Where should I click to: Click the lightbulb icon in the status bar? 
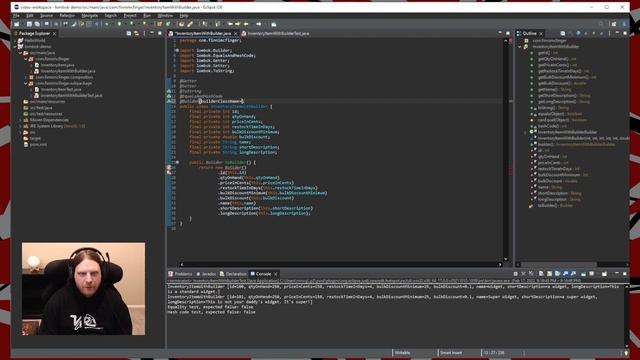627,353
